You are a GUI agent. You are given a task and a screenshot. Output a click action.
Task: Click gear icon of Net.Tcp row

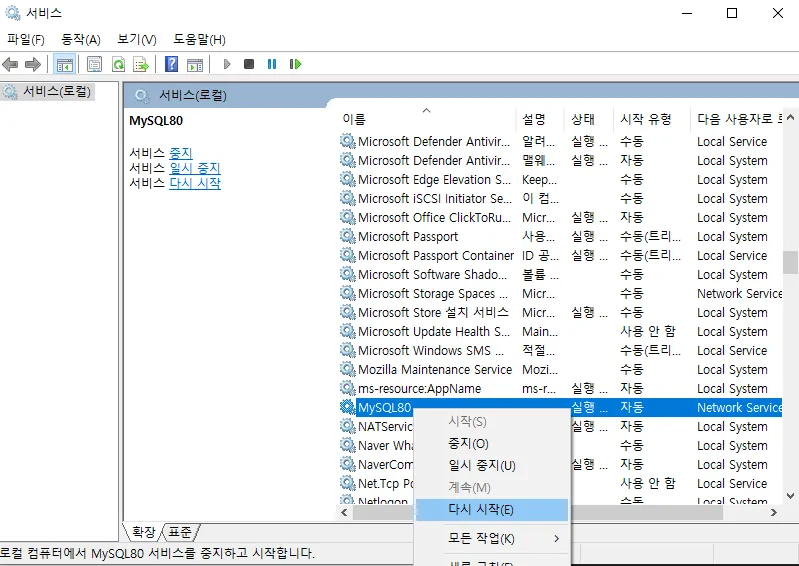pyautogui.click(x=348, y=483)
